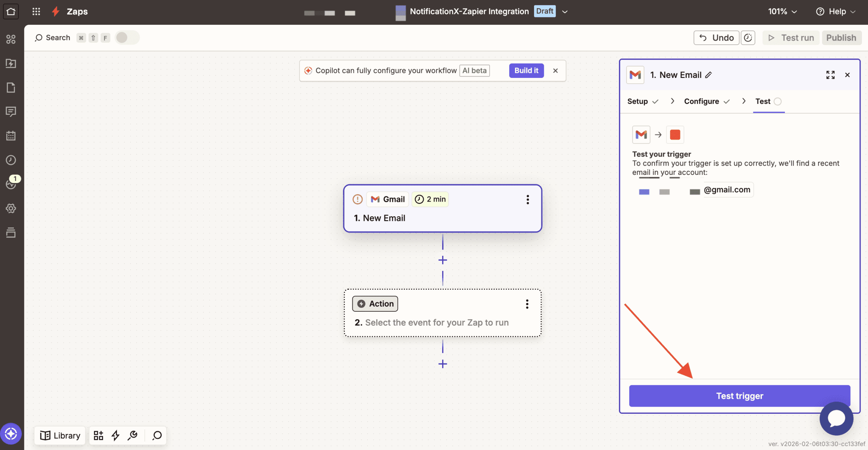The width and height of the screenshot is (868, 450).
Task: Click the Test step status circle
Action: [x=778, y=101]
